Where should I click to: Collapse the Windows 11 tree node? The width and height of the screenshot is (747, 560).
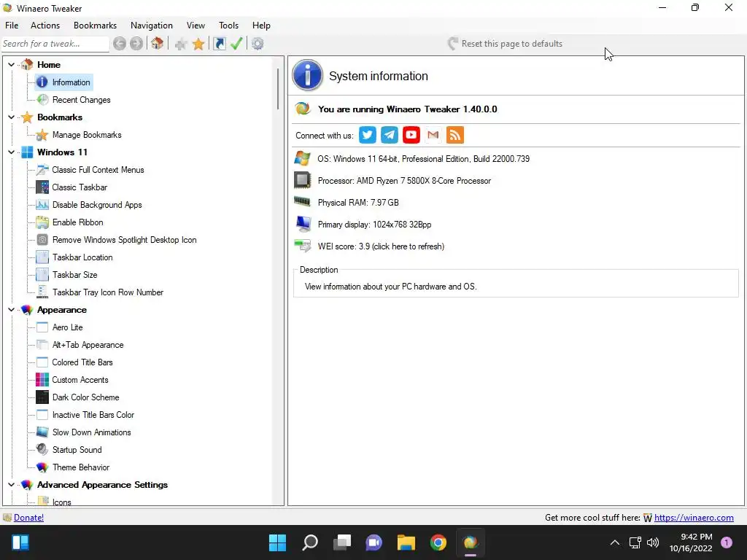pyautogui.click(x=12, y=152)
